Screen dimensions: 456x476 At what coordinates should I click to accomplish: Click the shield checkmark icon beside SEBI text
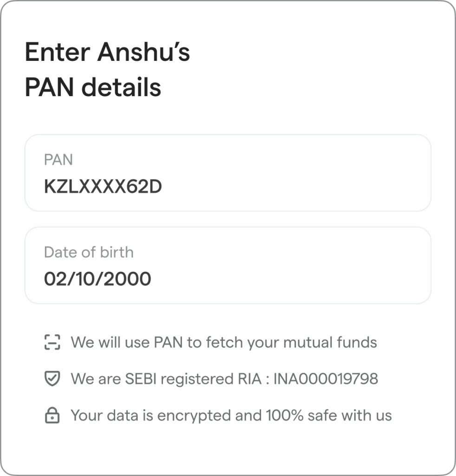pos(52,379)
